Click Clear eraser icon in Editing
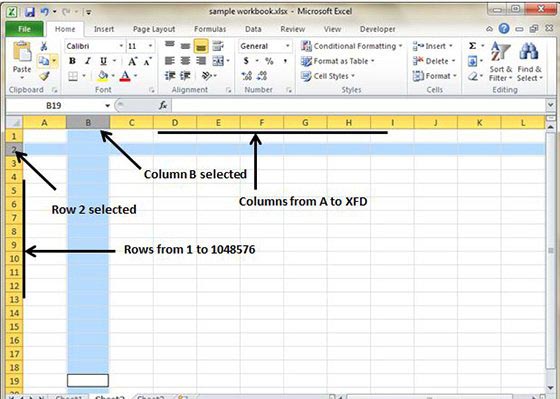 (473, 76)
